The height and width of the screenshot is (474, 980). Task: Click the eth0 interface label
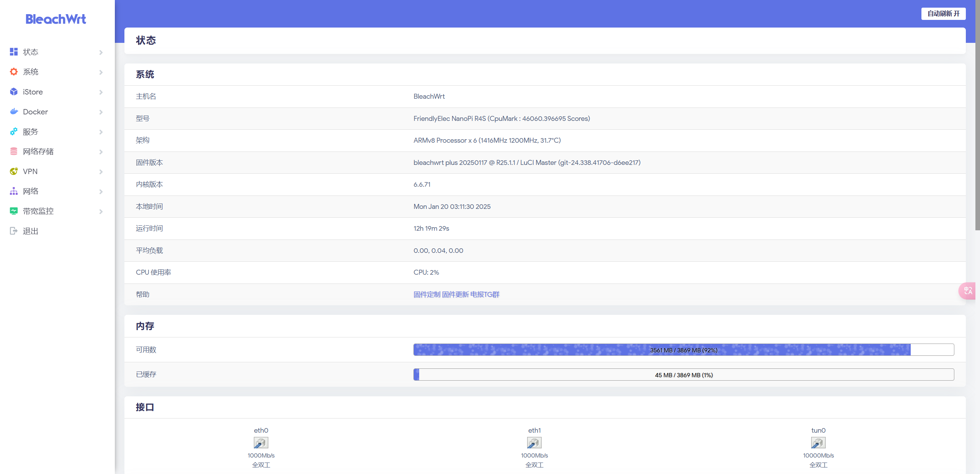click(261, 430)
